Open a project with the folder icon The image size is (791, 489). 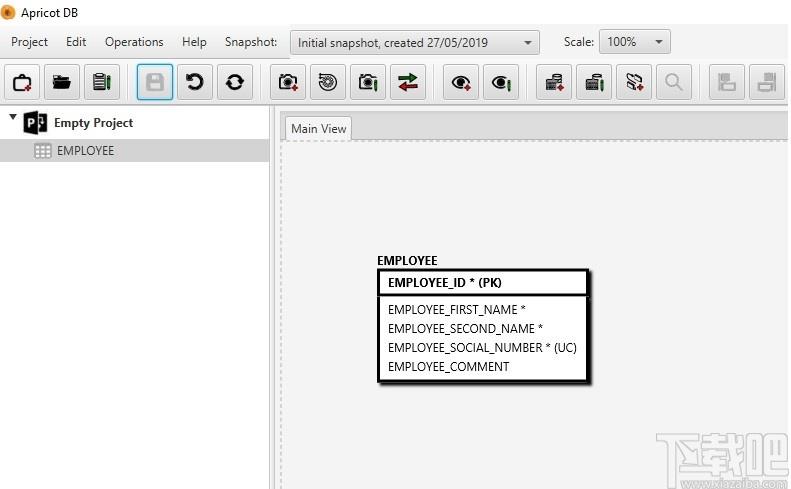[x=62, y=82]
